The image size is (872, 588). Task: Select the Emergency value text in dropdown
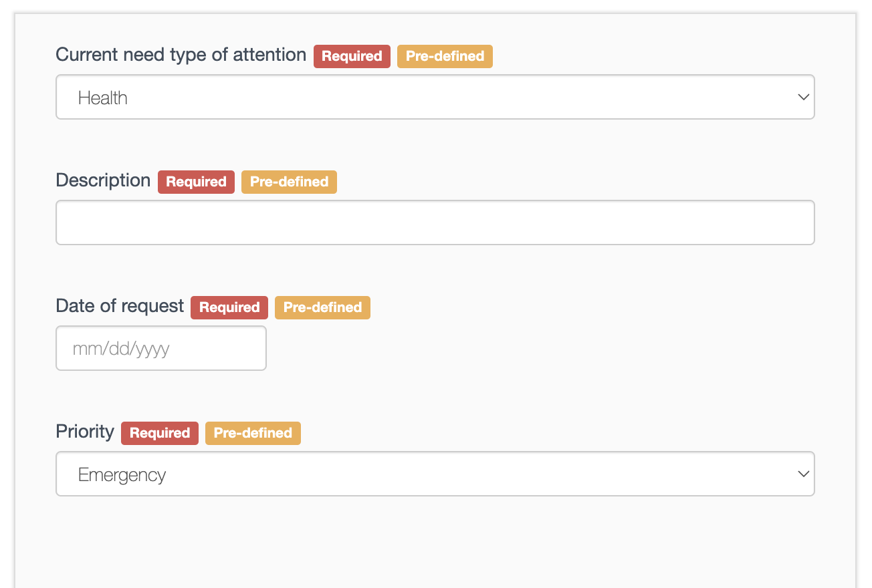[122, 475]
